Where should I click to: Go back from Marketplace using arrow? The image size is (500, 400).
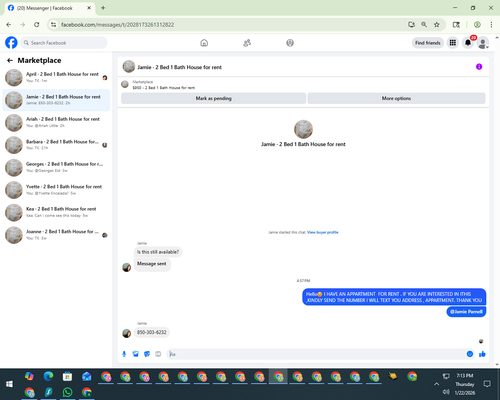[x=10, y=60]
